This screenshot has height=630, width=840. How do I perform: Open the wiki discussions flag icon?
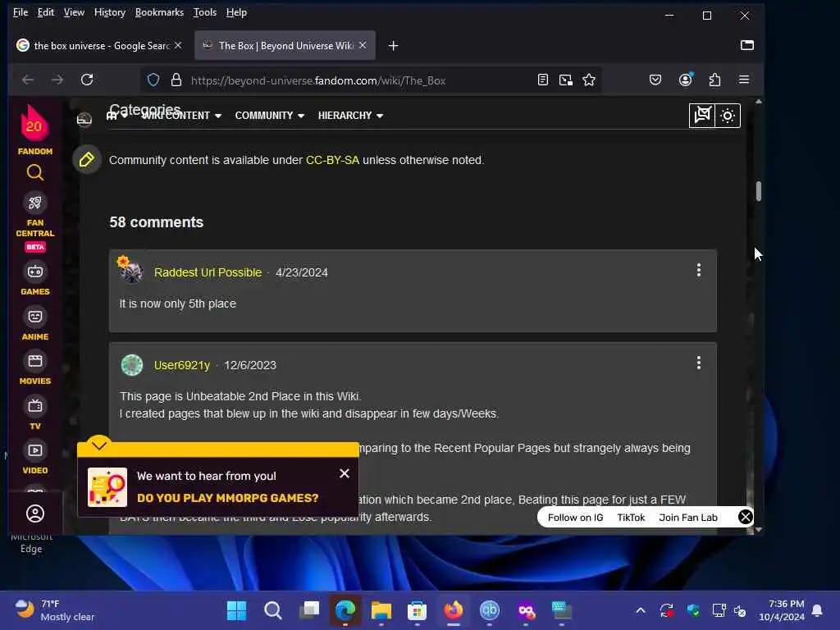click(x=702, y=116)
